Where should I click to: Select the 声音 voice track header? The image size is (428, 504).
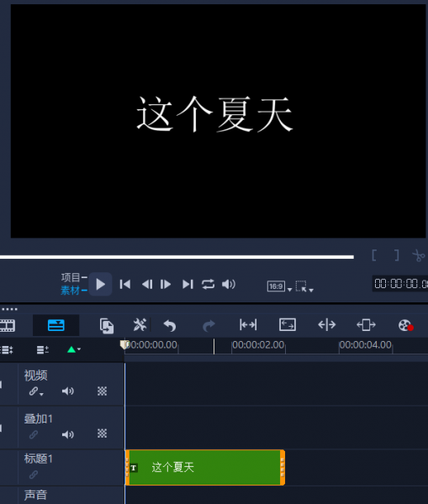click(x=35, y=495)
